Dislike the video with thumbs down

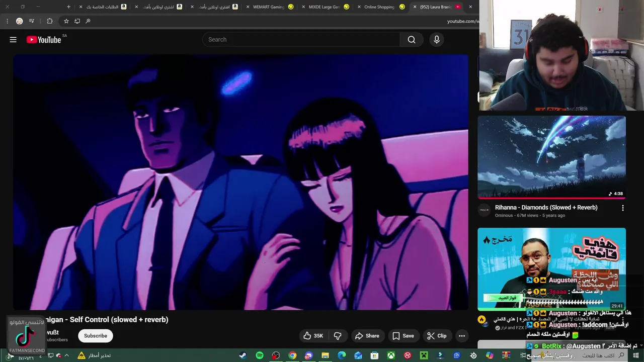click(338, 336)
